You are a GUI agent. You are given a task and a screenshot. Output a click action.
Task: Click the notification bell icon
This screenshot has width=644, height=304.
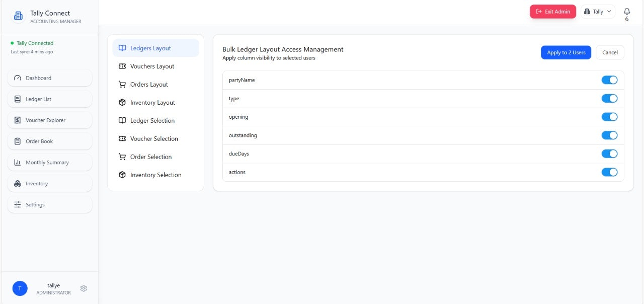tap(627, 11)
